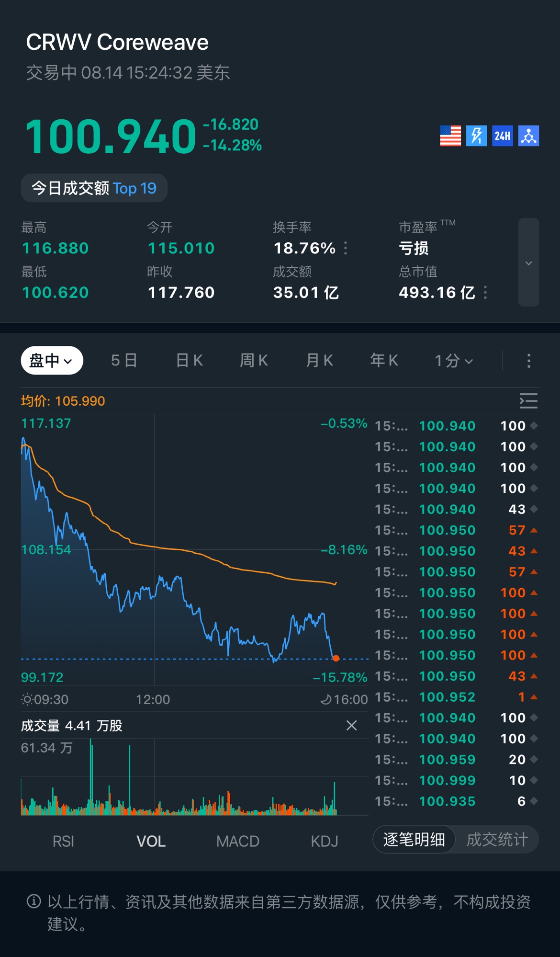560x957 pixels.
Task: Tap the lightning bolt real-time quote icon
Action: pos(476,136)
